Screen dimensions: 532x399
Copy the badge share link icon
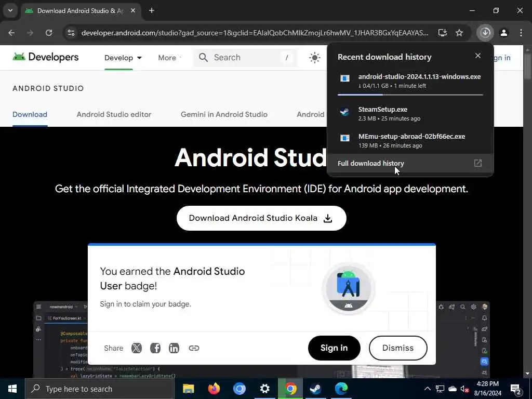[194, 348]
